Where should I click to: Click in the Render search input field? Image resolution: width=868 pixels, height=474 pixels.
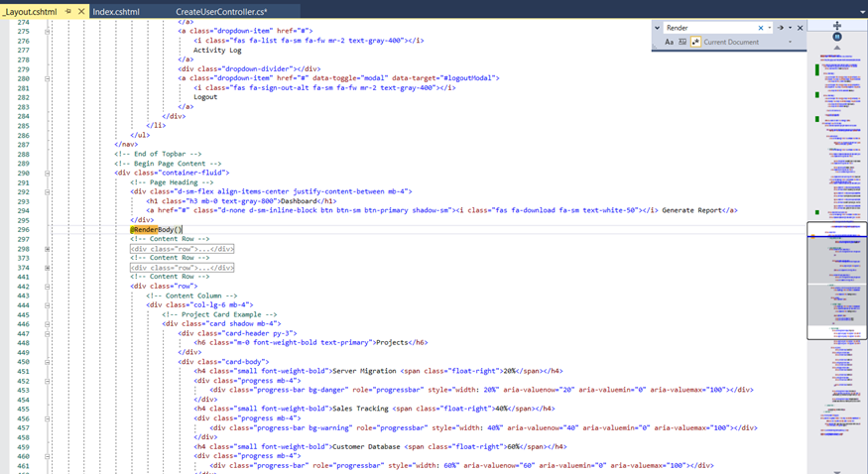tap(709, 28)
